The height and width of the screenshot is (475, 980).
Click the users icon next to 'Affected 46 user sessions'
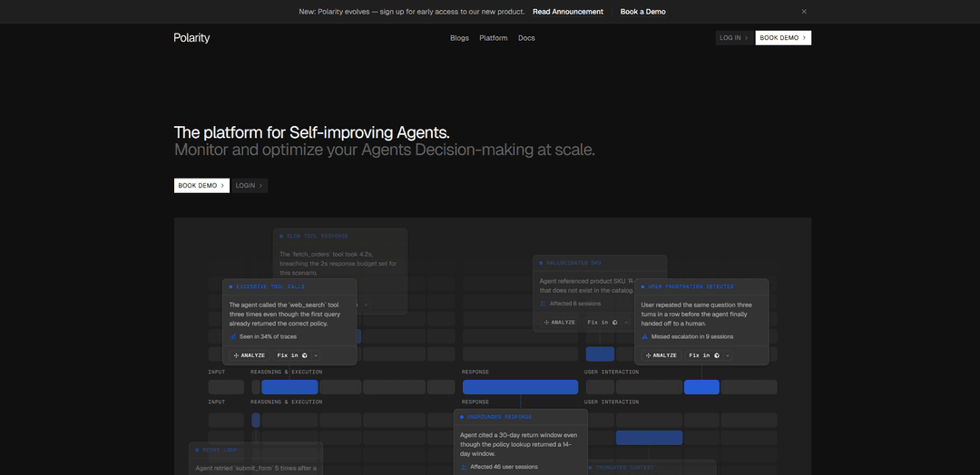click(464, 466)
